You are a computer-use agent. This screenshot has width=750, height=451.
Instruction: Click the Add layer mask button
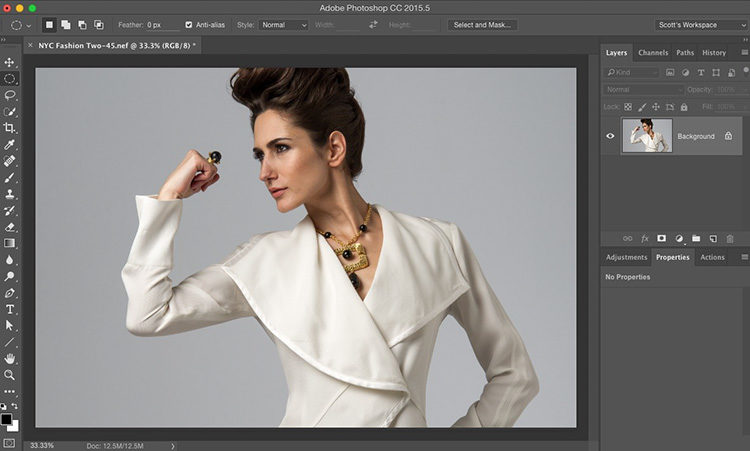pyautogui.click(x=662, y=238)
